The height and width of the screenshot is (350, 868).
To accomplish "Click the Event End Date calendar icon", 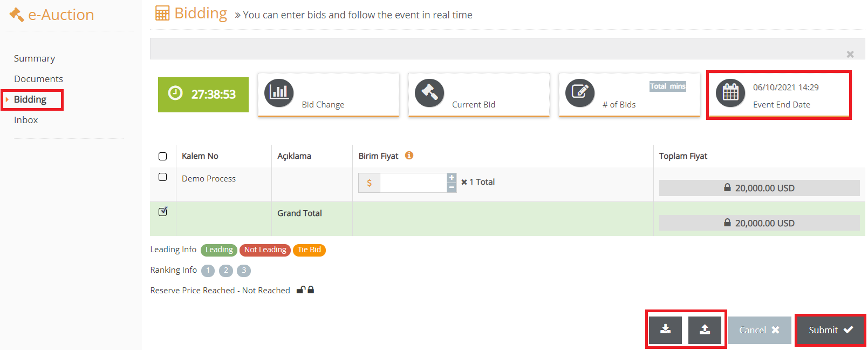I will pos(730,93).
